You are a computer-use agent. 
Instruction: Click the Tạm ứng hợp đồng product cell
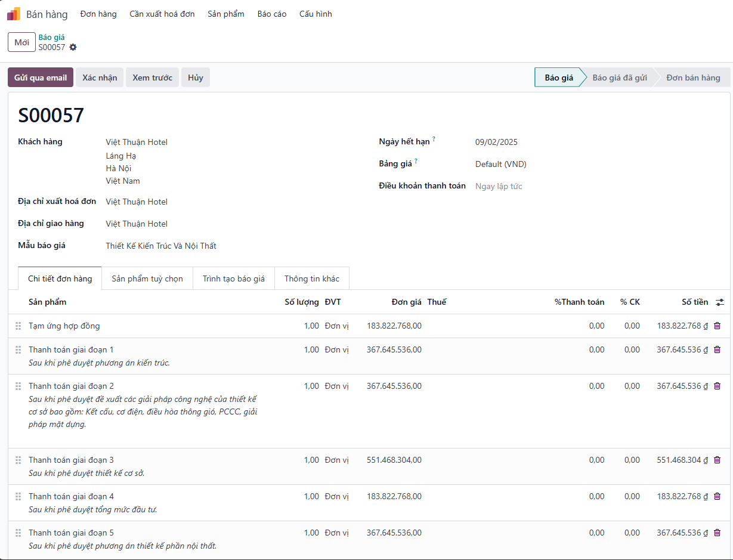coord(64,326)
